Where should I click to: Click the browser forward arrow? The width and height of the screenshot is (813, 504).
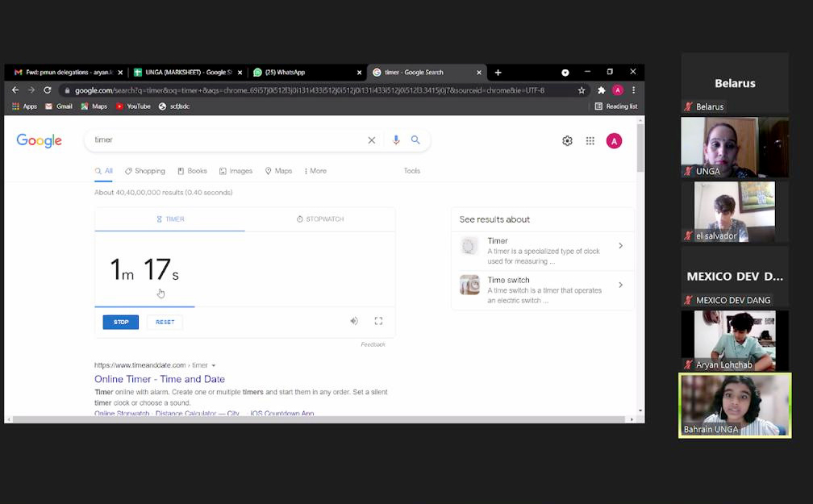[31, 90]
